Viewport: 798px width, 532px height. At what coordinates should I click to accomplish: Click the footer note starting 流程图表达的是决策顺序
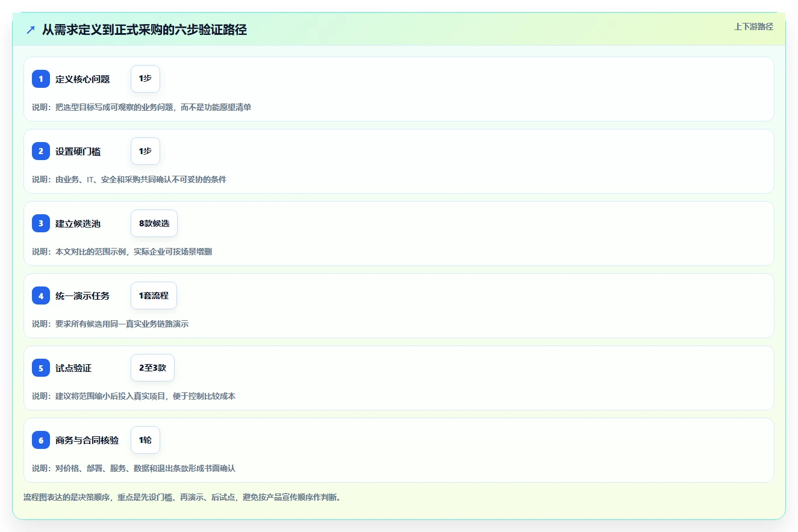click(182, 498)
